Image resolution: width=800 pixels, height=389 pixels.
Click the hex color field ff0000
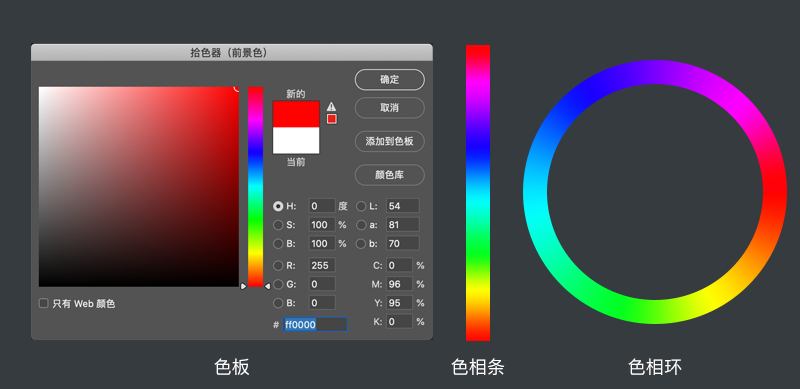coord(315,324)
